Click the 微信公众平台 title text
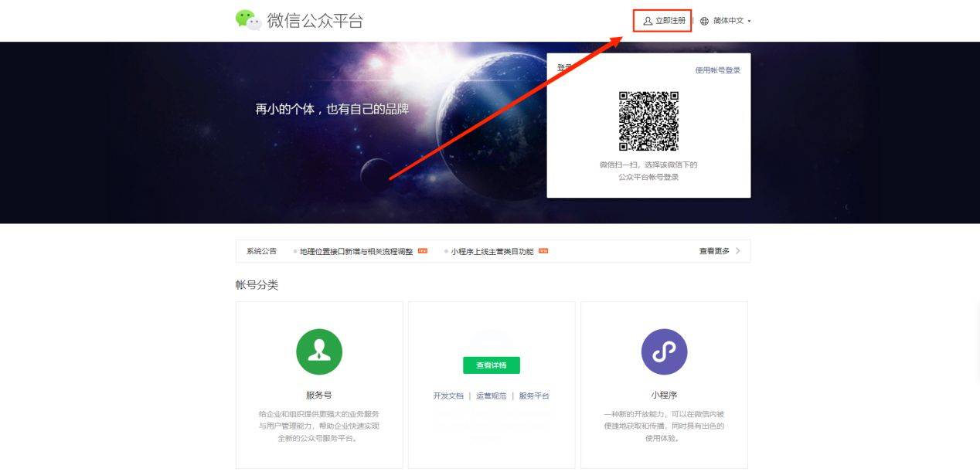 point(315,21)
